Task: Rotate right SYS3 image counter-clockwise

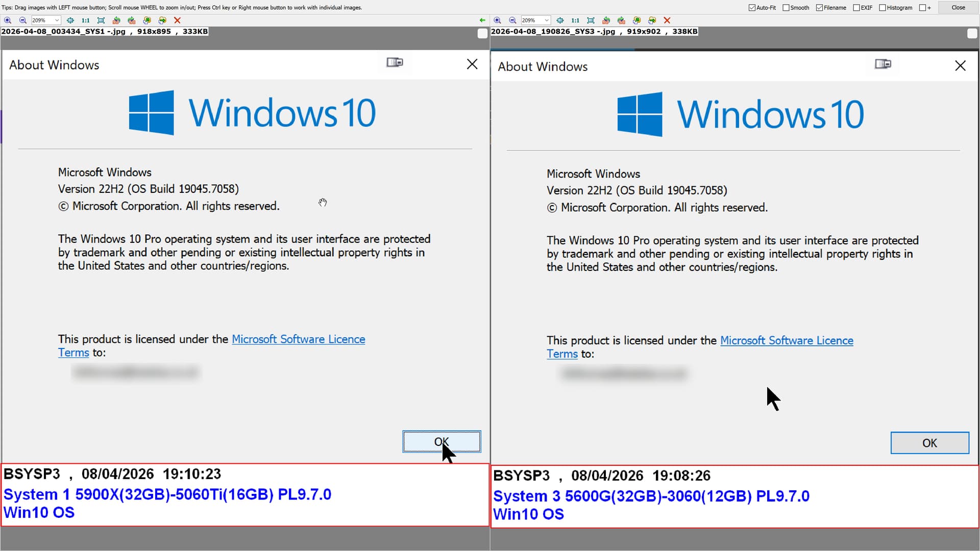Action: pos(606,20)
